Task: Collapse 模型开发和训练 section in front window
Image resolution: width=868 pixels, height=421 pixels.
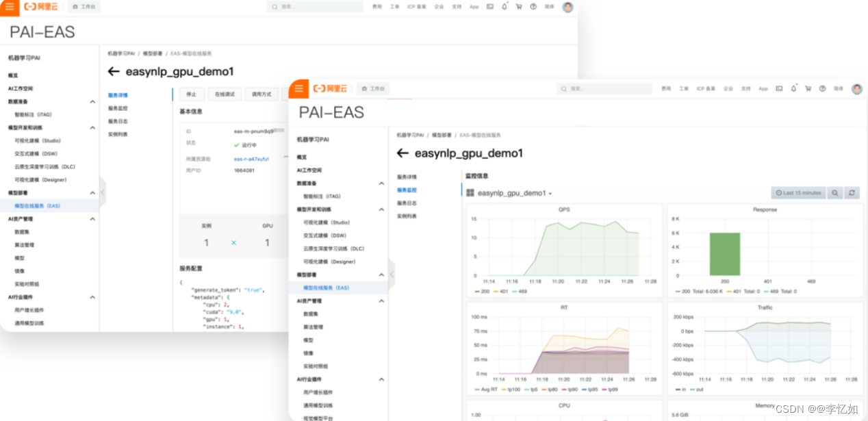Action: point(381,209)
